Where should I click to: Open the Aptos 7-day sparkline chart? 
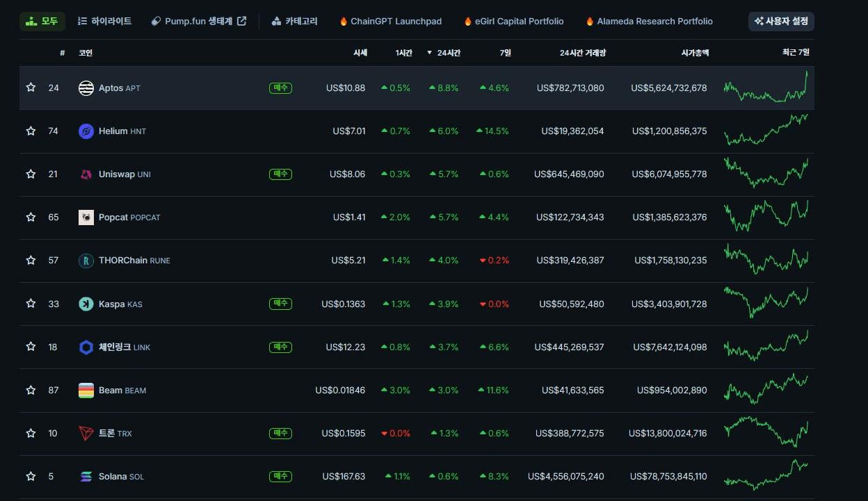[x=766, y=88]
